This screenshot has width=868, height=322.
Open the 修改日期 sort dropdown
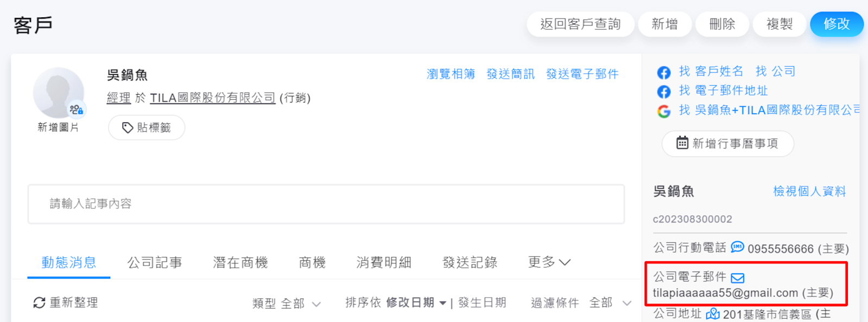pyautogui.click(x=416, y=302)
